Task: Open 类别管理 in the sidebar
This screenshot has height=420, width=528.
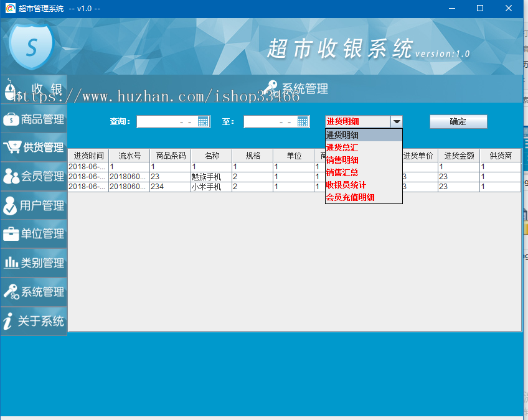Action: point(34,263)
